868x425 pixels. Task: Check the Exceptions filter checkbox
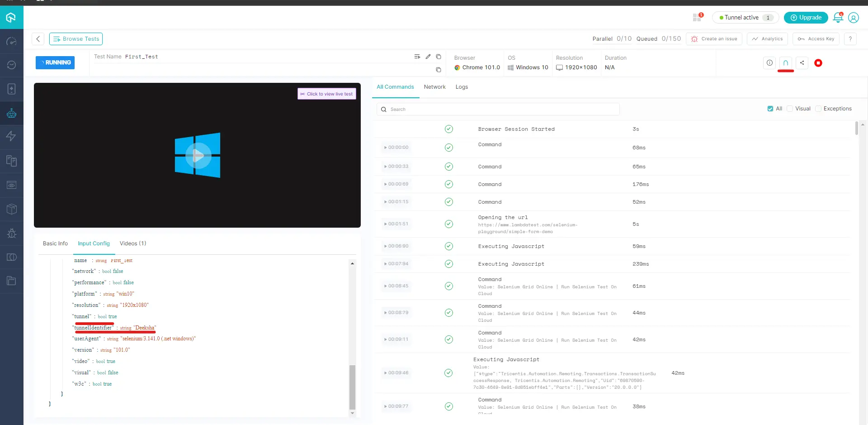(818, 109)
